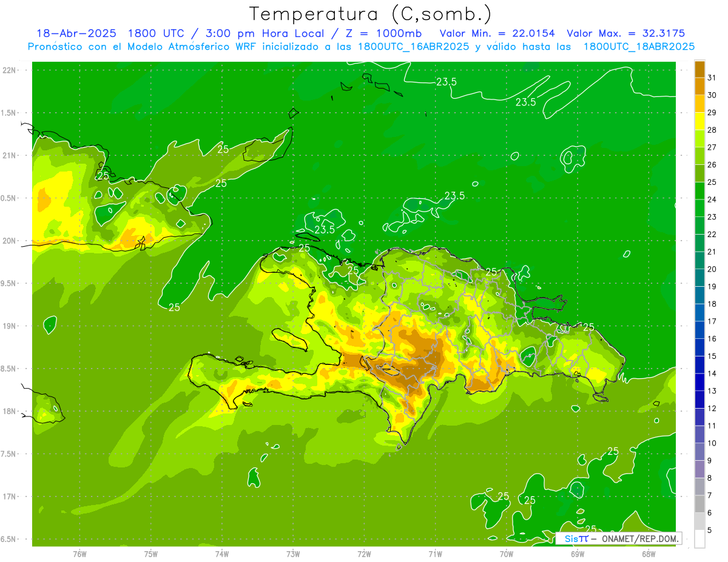Click the number 22 on the color scale
728x562 pixels.
click(x=712, y=234)
